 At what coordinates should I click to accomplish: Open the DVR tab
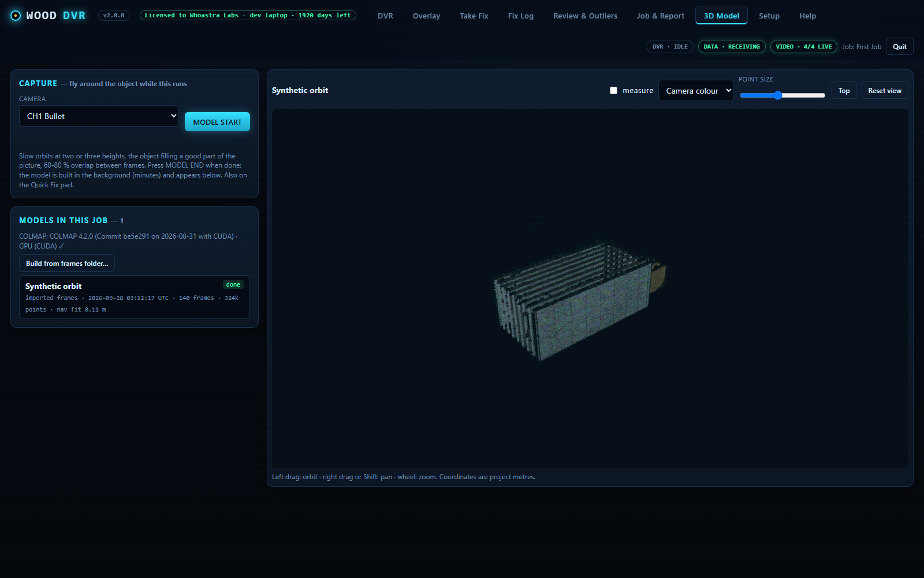click(385, 16)
